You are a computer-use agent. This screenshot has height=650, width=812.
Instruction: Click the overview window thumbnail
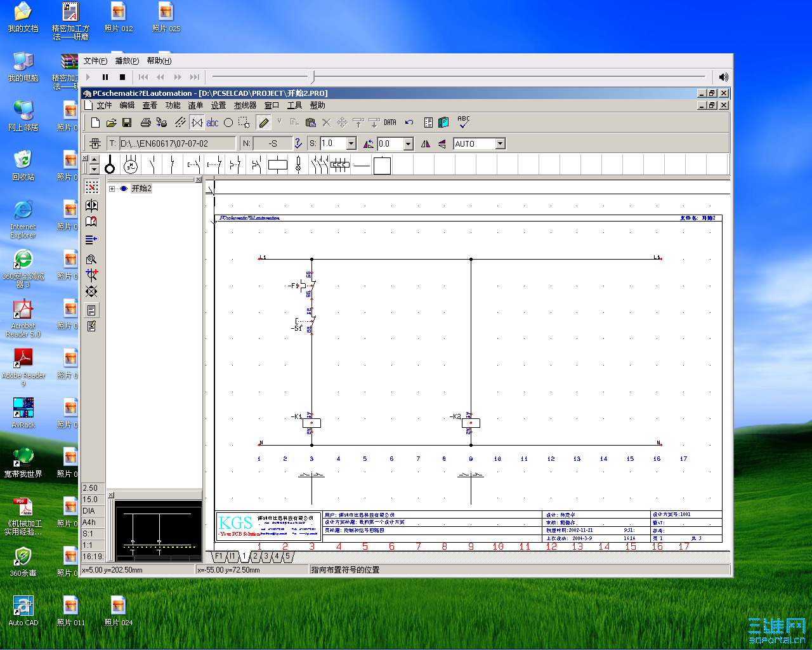(x=158, y=531)
